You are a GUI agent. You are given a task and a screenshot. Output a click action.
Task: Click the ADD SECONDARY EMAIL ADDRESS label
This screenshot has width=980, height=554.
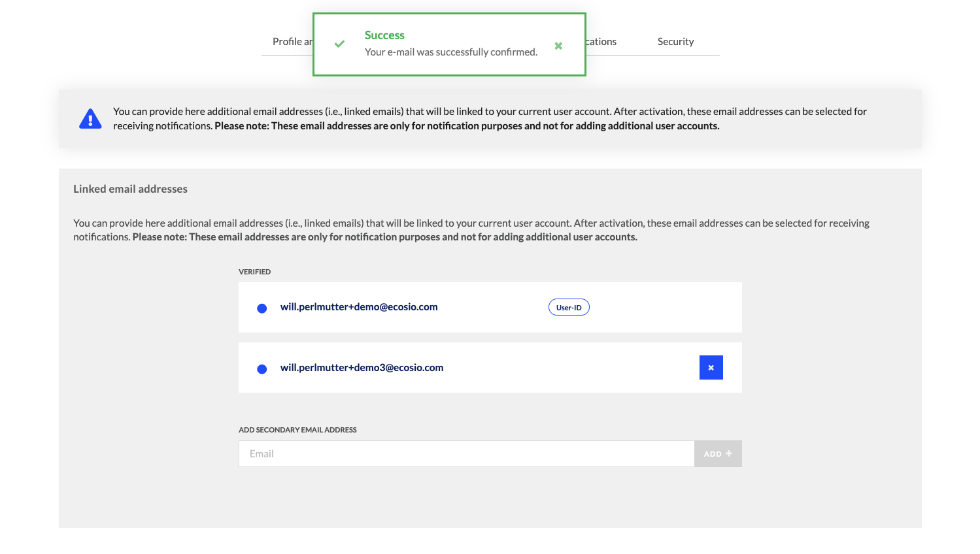tap(297, 430)
